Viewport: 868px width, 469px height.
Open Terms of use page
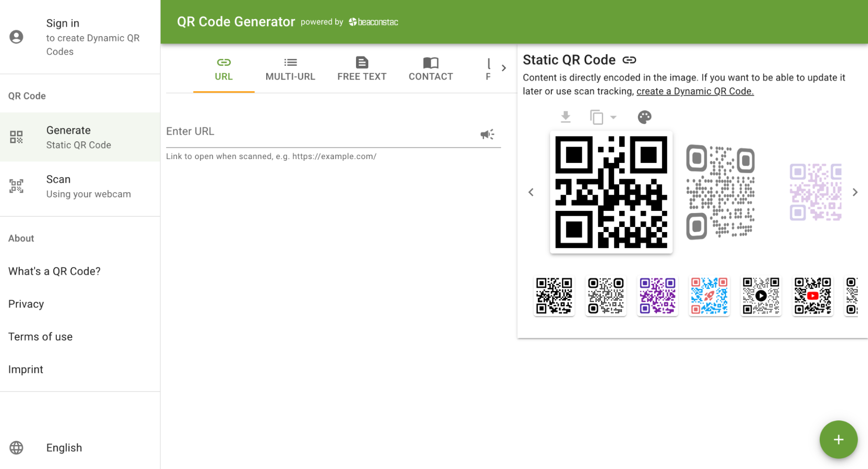pyautogui.click(x=40, y=336)
